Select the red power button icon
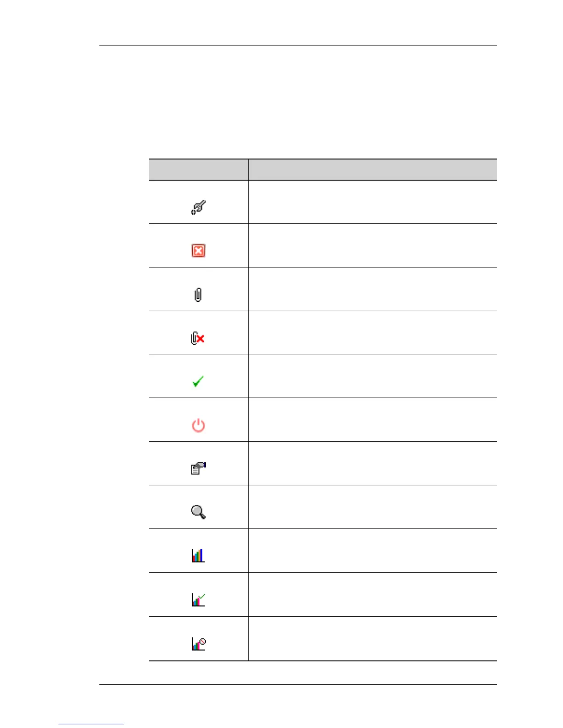563x728 pixels. (x=198, y=425)
